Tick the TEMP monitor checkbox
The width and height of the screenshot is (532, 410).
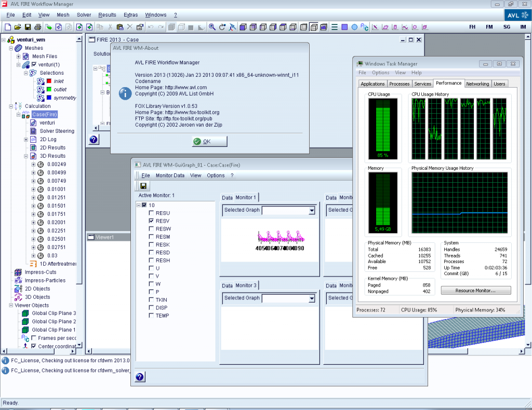[151, 316]
